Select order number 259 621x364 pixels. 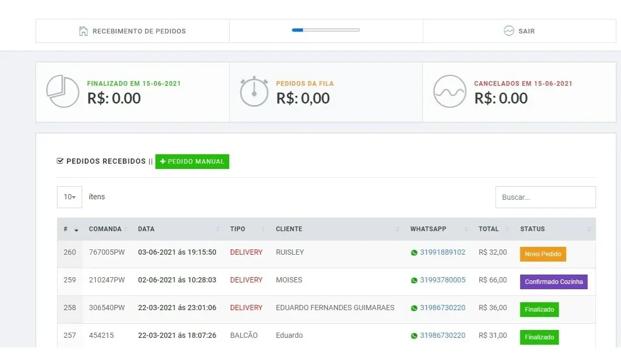[70, 280]
